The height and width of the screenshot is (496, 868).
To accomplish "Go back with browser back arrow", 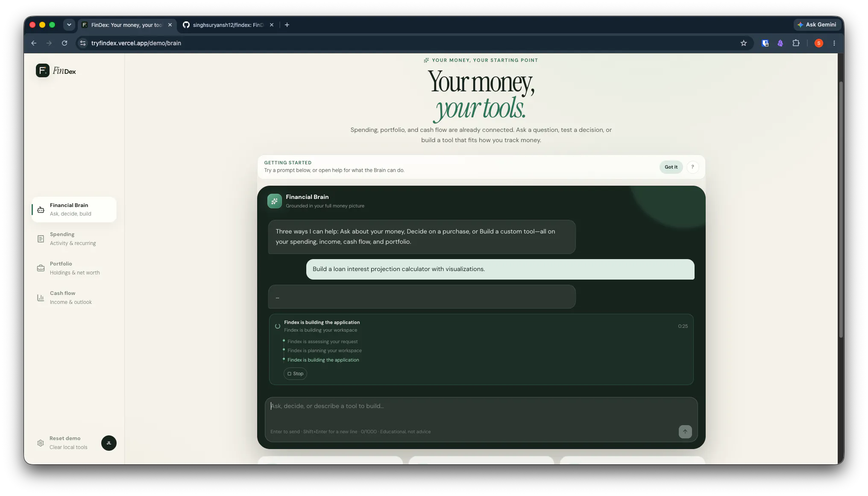I will pos(34,43).
